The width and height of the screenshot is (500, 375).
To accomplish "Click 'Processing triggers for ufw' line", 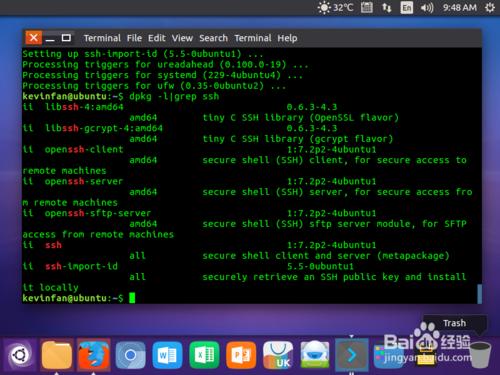I will point(154,86).
